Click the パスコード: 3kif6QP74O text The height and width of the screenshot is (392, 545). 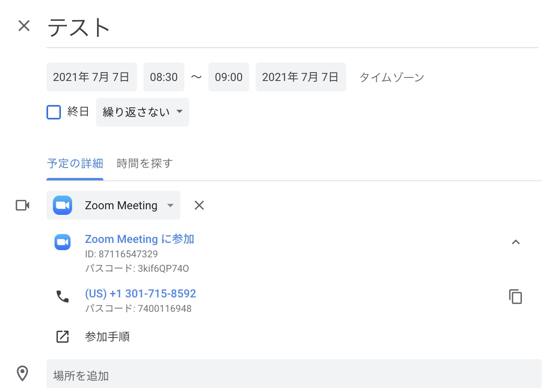[x=137, y=269]
